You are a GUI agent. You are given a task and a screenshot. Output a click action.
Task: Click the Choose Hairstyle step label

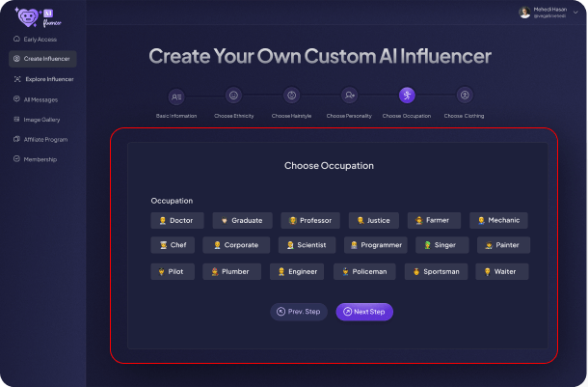click(x=291, y=116)
